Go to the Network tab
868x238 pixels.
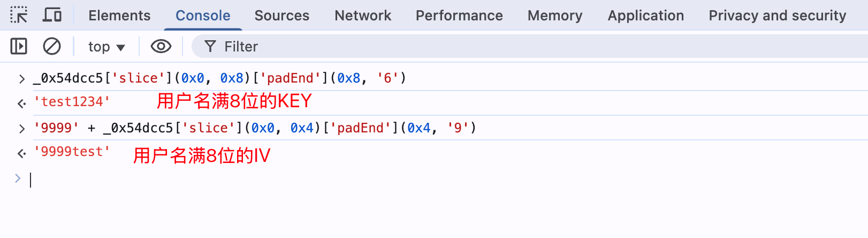363,16
